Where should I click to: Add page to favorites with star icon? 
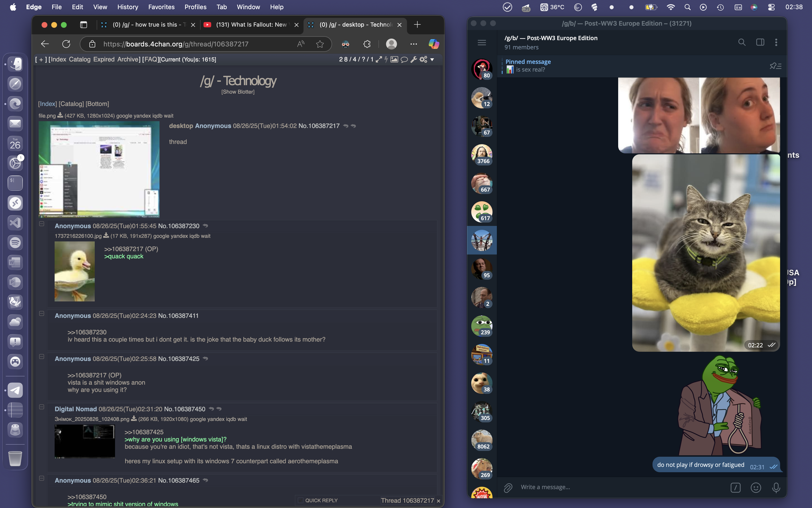coord(320,44)
